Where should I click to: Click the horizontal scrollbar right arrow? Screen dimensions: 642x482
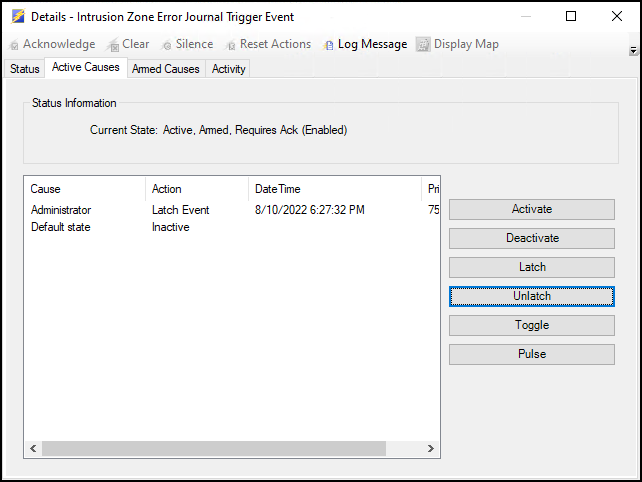coord(431,448)
